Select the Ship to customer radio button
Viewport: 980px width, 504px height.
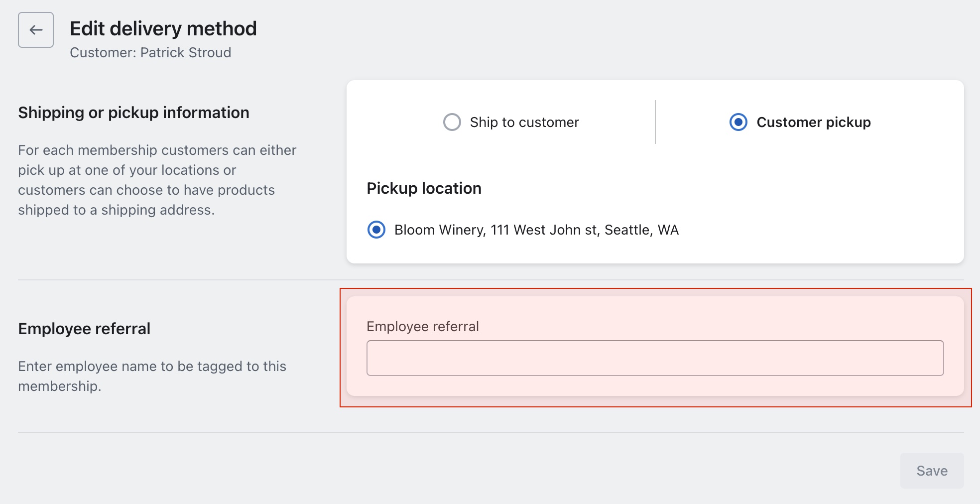pyautogui.click(x=452, y=122)
